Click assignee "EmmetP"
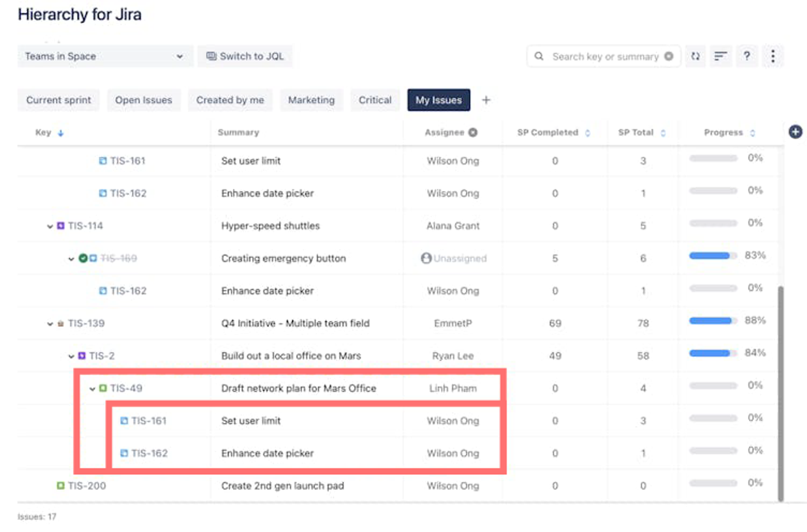807x532 pixels. [x=453, y=323]
